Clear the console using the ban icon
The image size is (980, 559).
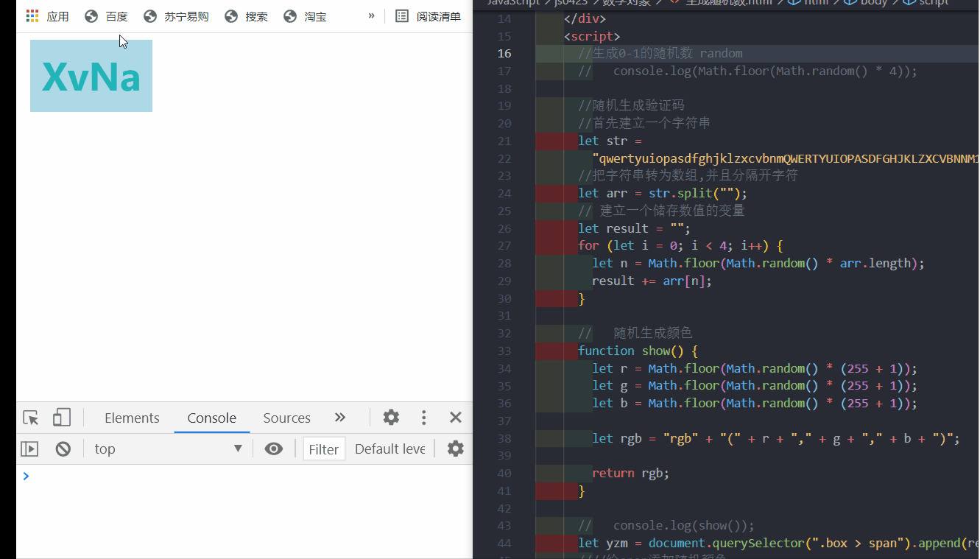pos(62,448)
